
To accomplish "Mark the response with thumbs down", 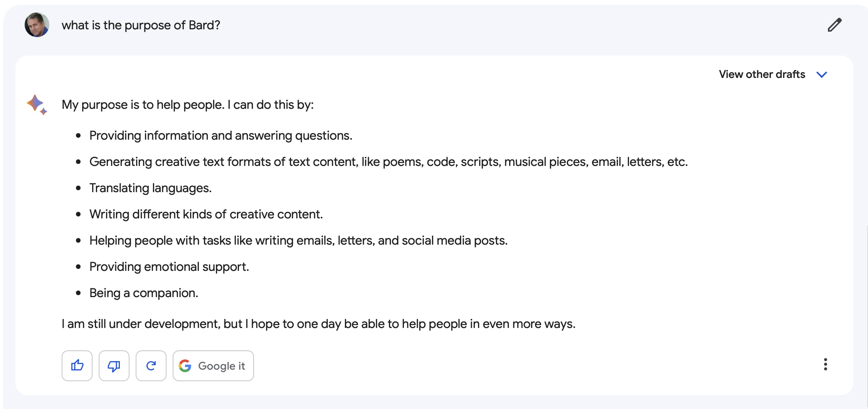I will (114, 365).
